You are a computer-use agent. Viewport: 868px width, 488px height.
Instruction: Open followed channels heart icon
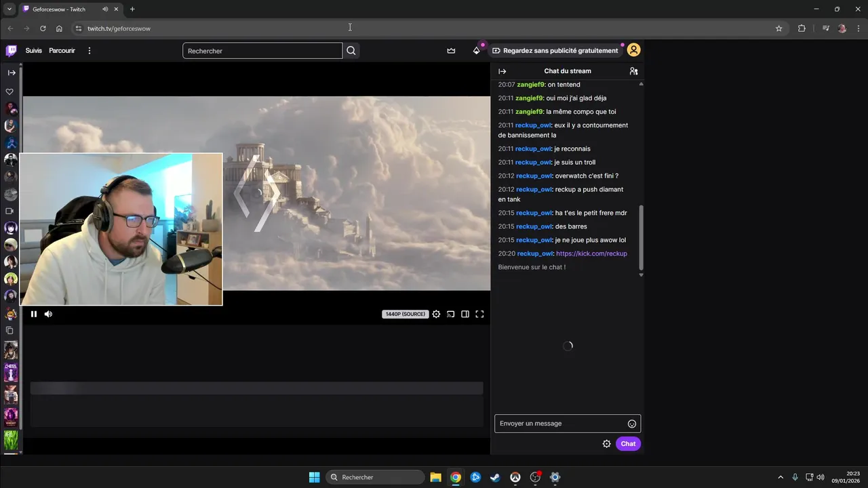pos(9,91)
